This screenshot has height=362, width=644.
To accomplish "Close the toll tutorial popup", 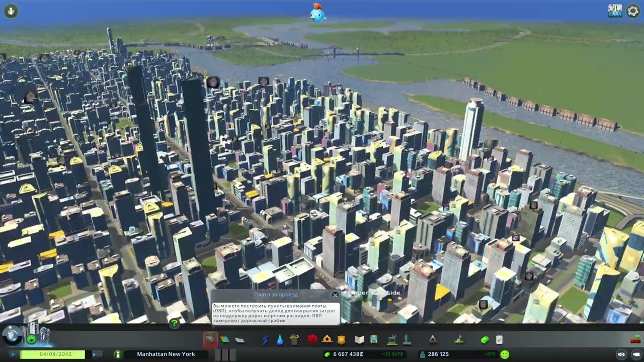I will (335, 295).
